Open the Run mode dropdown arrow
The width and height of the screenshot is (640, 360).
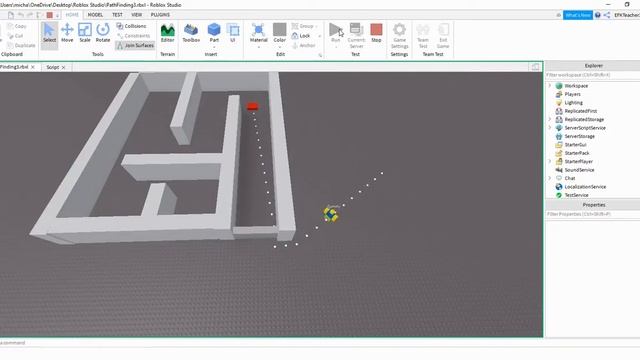coord(336,47)
